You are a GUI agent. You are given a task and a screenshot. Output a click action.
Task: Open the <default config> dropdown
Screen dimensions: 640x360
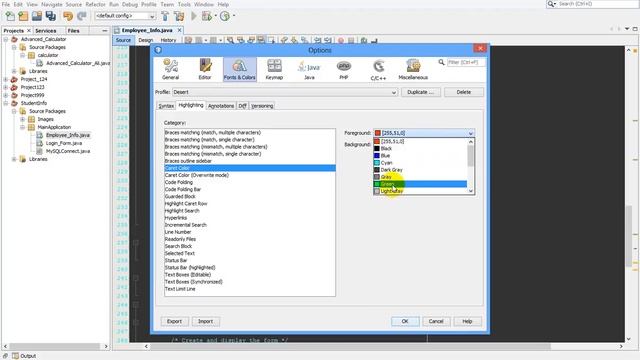(125, 16)
